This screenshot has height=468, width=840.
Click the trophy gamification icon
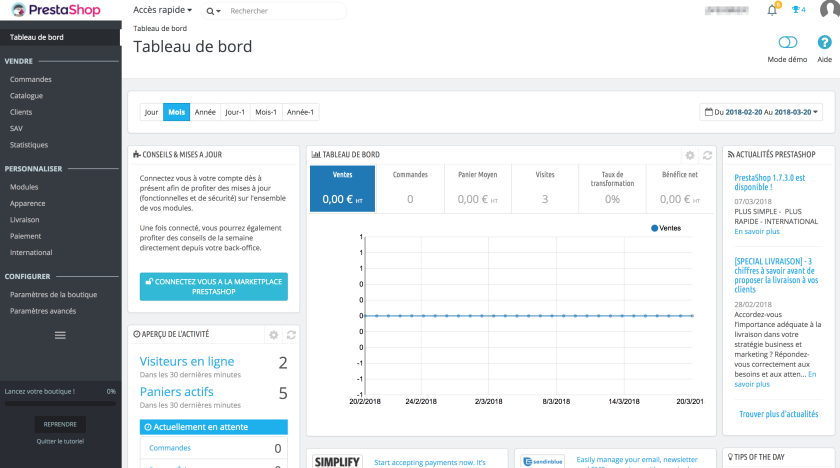pyautogui.click(x=797, y=10)
